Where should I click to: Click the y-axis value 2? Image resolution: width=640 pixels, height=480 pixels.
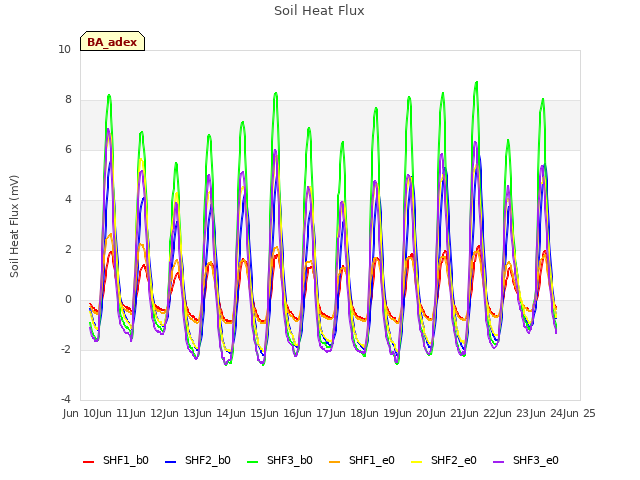(x=68, y=250)
